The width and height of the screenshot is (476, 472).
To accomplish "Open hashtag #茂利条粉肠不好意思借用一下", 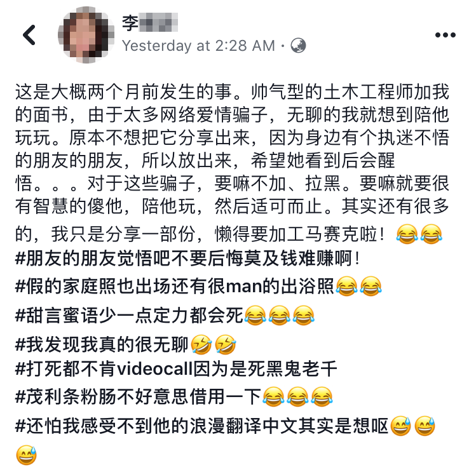I will (x=138, y=396).
